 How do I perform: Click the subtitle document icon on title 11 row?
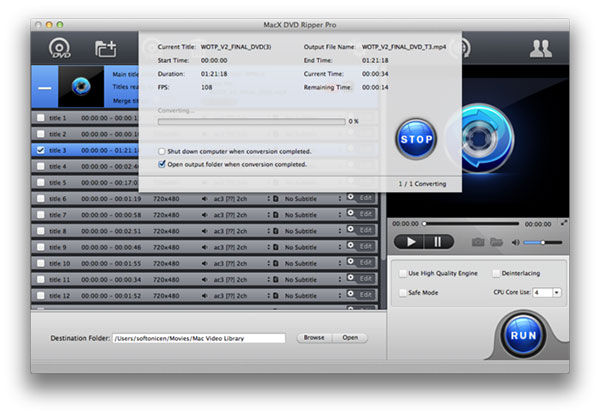(276, 280)
